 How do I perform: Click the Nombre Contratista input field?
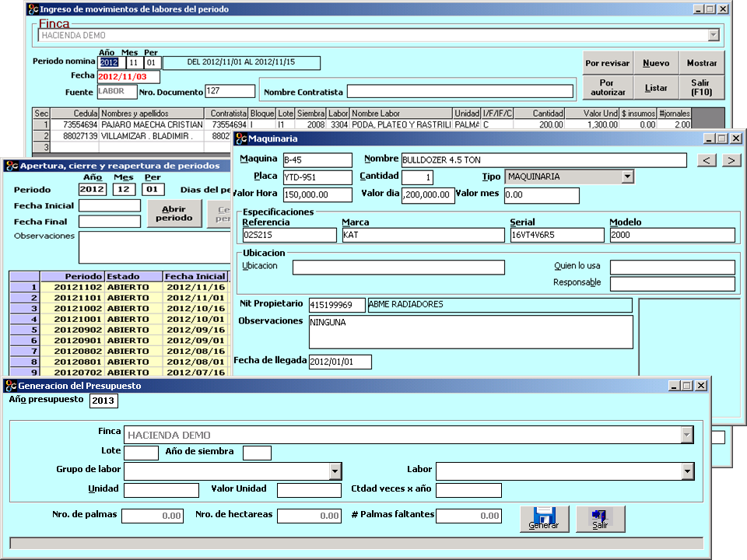[x=460, y=92]
